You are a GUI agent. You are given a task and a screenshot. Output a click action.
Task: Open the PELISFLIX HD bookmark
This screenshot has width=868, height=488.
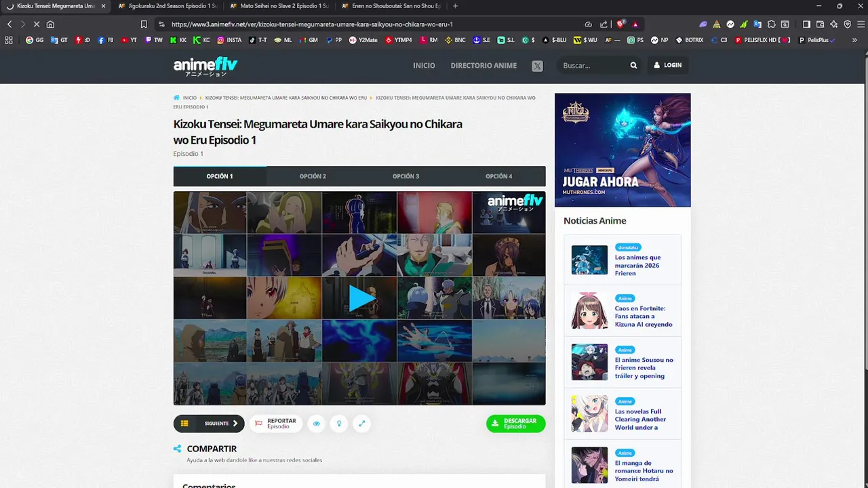coord(763,40)
